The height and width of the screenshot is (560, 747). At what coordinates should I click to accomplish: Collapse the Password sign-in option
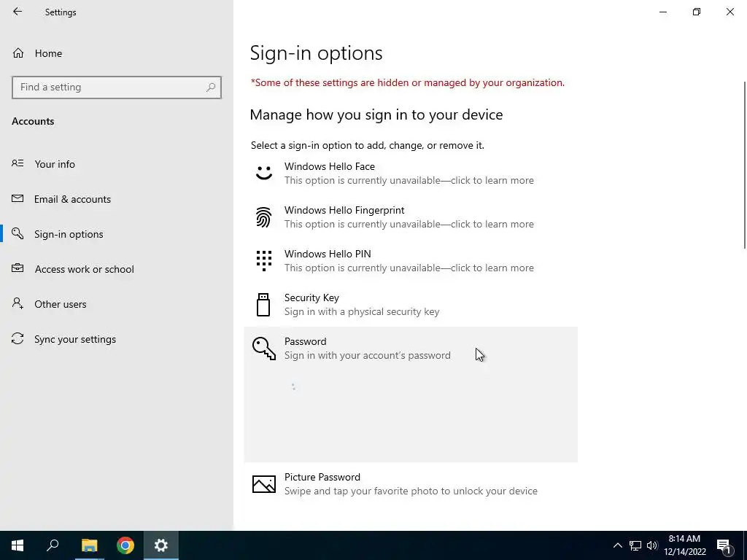pos(411,349)
